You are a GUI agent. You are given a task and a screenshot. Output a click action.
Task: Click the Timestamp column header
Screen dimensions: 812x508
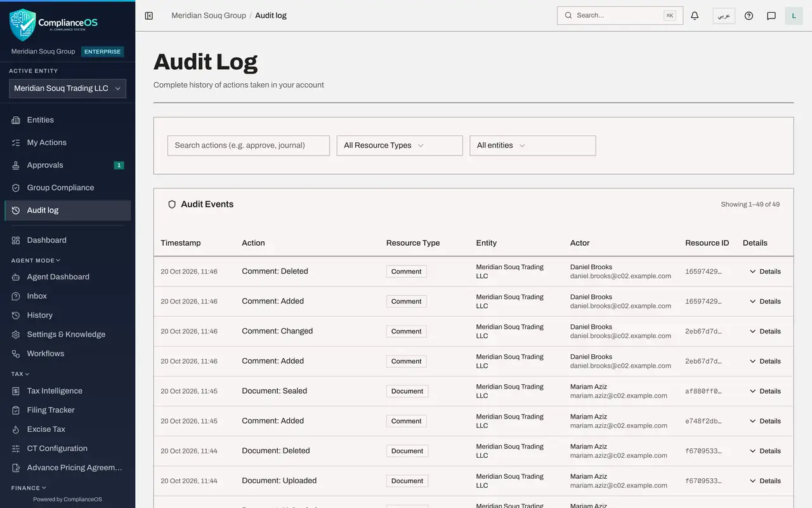tap(181, 243)
